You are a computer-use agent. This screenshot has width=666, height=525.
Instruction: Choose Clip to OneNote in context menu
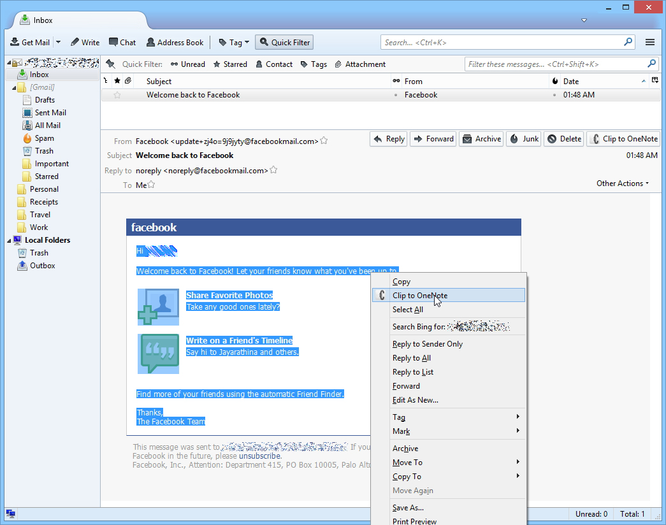click(449, 295)
